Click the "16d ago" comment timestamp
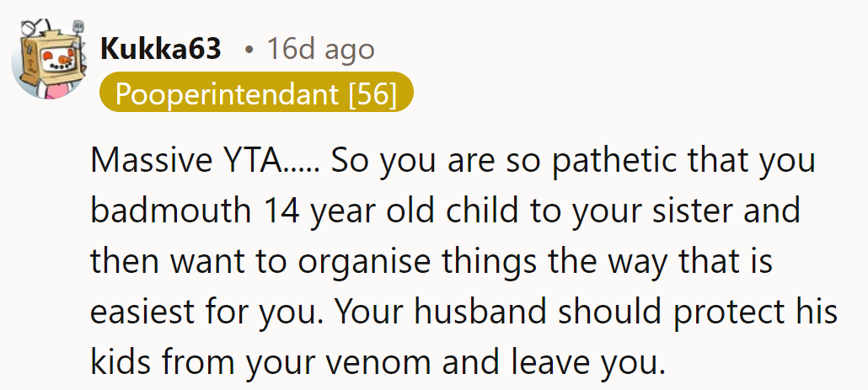 pyautogui.click(x=320, y=49)
